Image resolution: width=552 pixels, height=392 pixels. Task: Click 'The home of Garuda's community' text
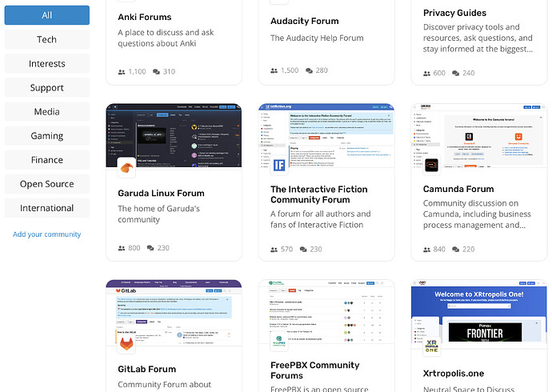click(x=158, y=214)
